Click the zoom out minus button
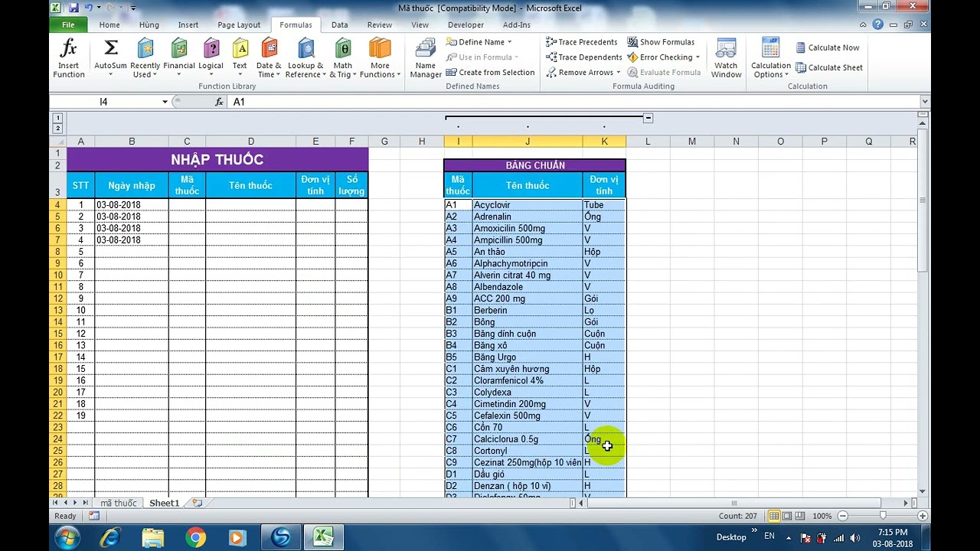The width and height of the screenshot is (980, 551). [843, 516]
